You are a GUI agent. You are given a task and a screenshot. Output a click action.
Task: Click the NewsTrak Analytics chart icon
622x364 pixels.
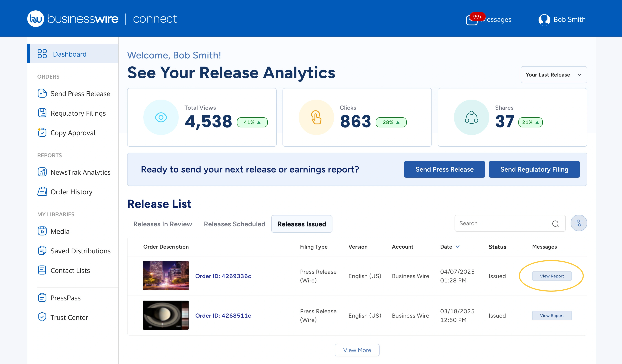(42, 172)
